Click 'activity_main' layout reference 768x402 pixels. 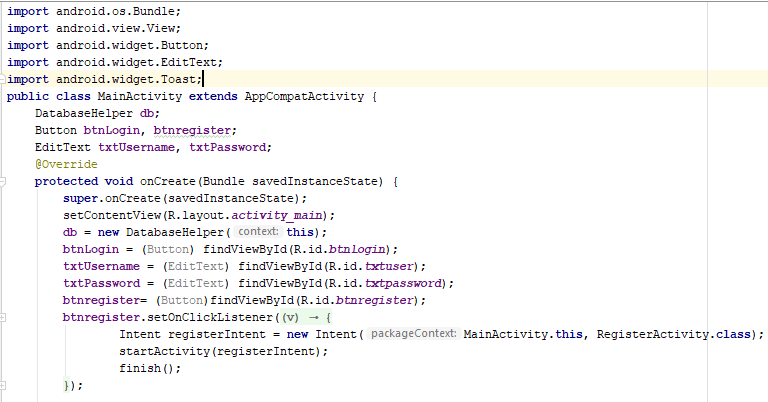276,215
